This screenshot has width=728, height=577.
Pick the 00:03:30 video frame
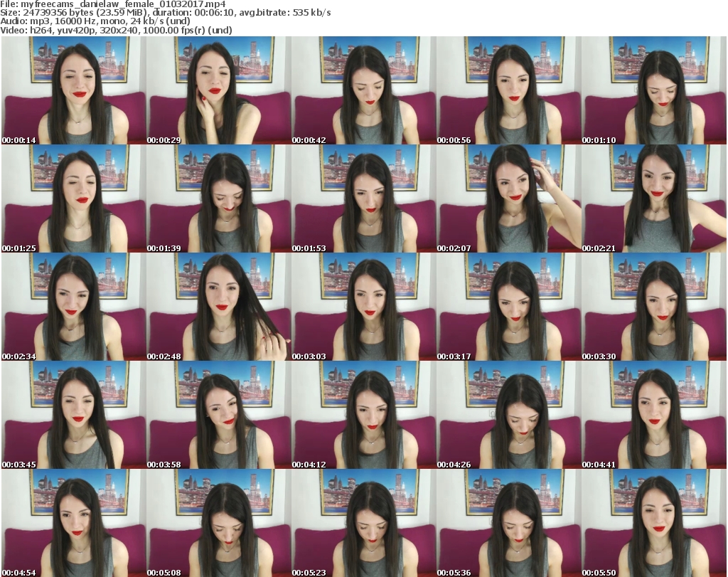click(x=654, y=307)
